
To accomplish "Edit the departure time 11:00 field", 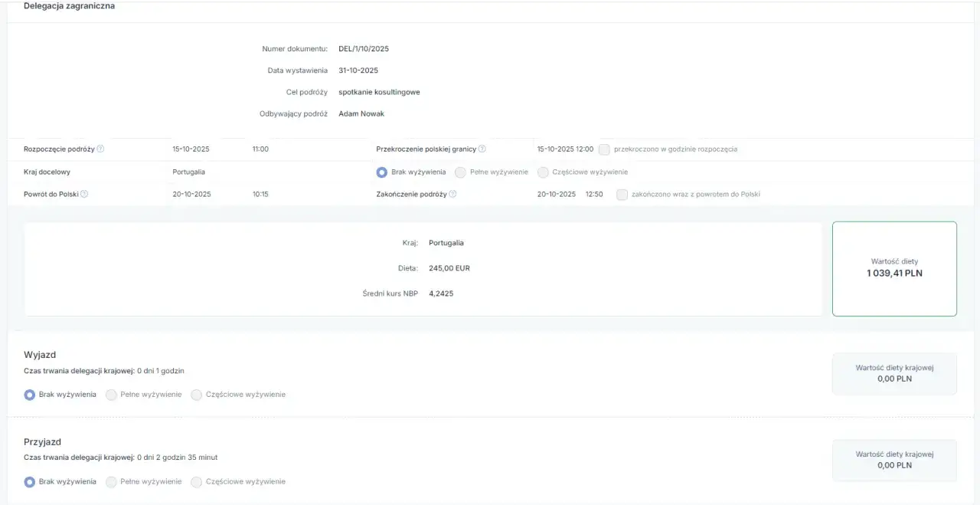I will point(259,149).
